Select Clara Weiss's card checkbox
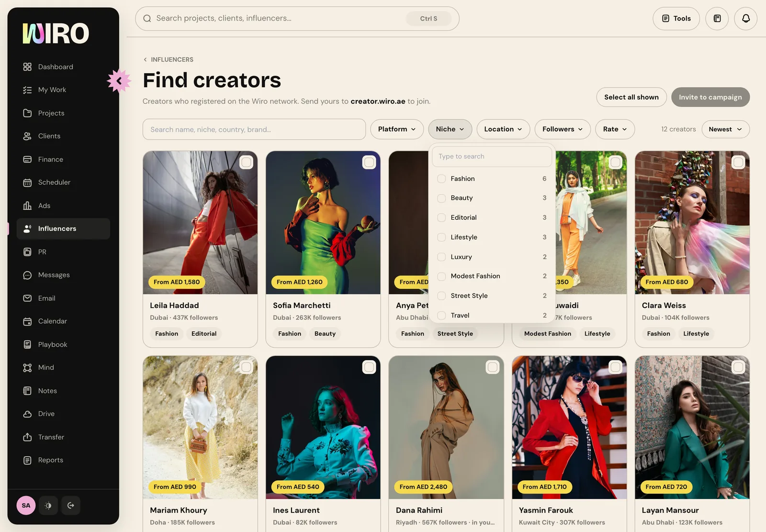 [x=738, y=162]
